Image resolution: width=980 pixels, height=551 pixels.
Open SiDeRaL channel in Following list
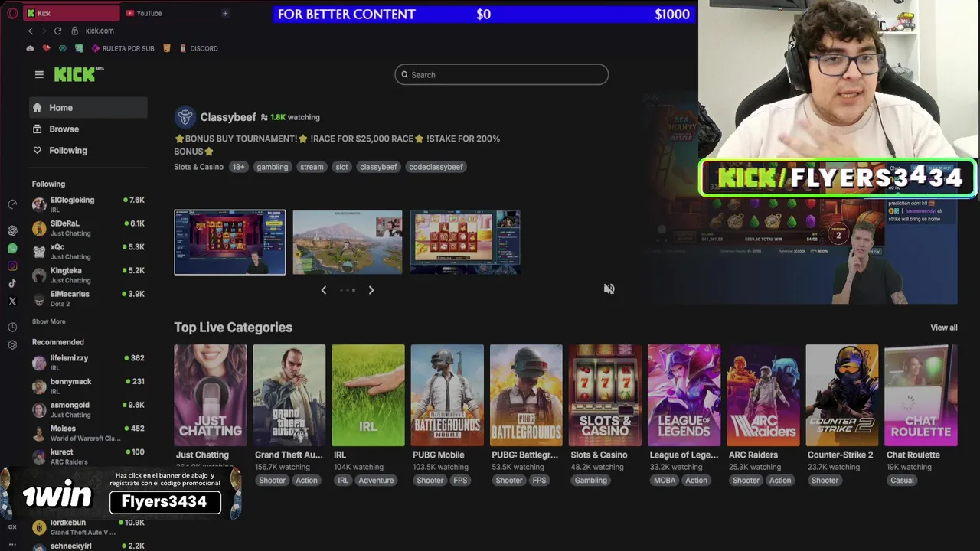88,228
